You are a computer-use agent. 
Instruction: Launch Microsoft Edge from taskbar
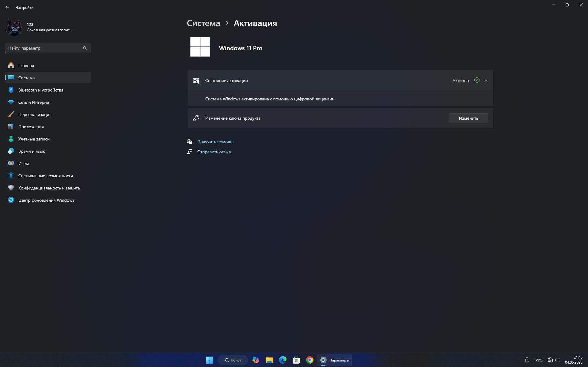pyautogui.click(x=283, y=360)
